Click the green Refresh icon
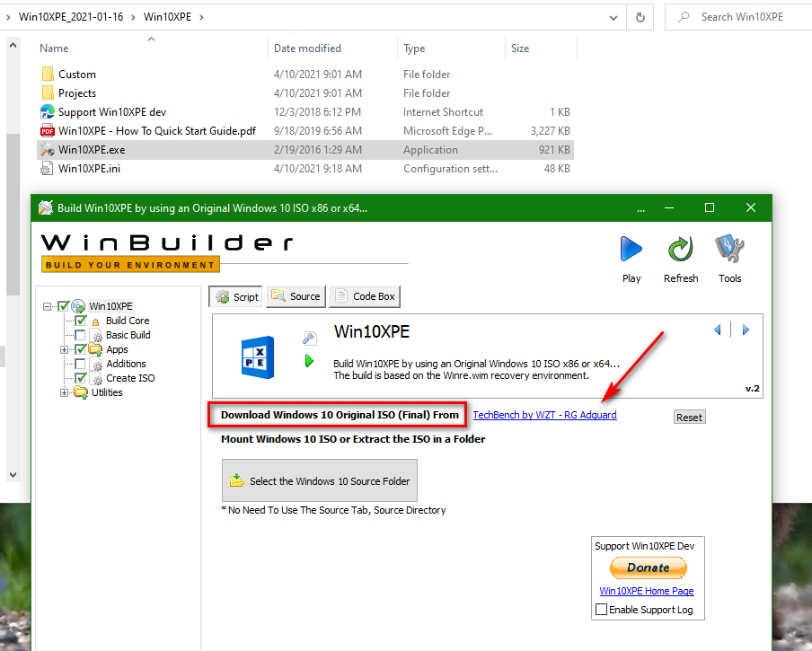 coord(681,250)
